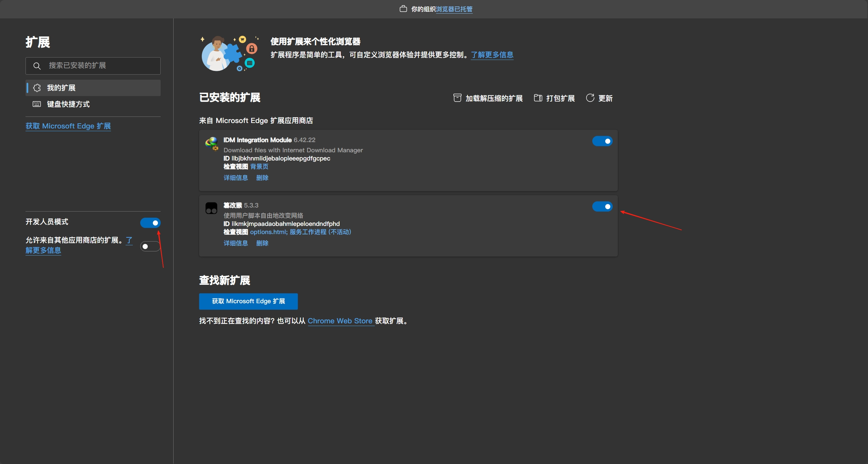Click the extensions illustration in the header
This screenshot has width=868, height=464.
pos(230,53)
